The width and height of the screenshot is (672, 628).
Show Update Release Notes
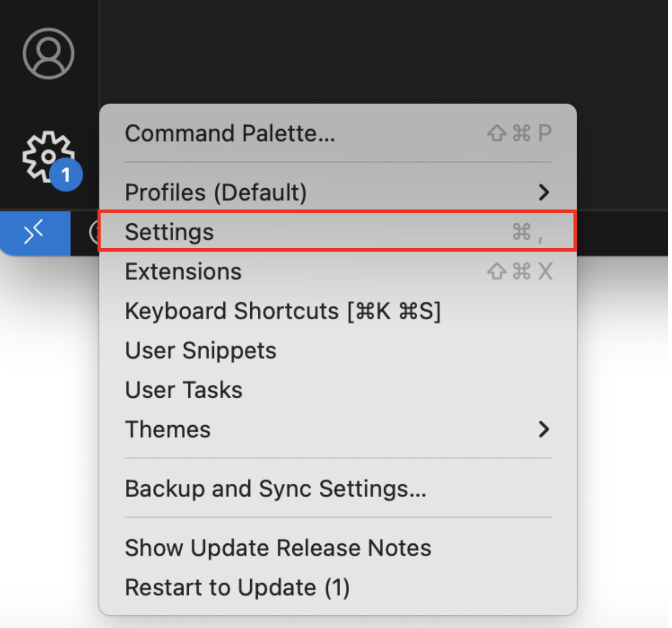tap(278, 548)
